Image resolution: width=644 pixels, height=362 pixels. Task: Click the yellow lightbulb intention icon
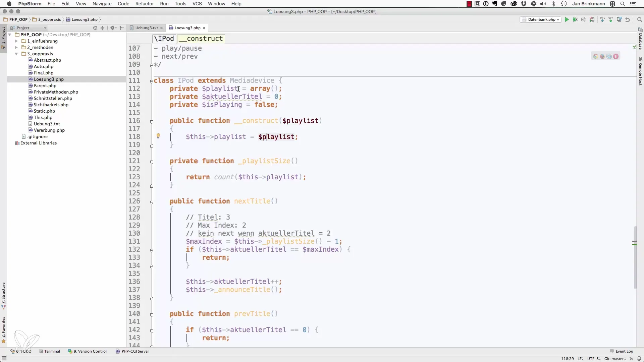pos(158,136)
